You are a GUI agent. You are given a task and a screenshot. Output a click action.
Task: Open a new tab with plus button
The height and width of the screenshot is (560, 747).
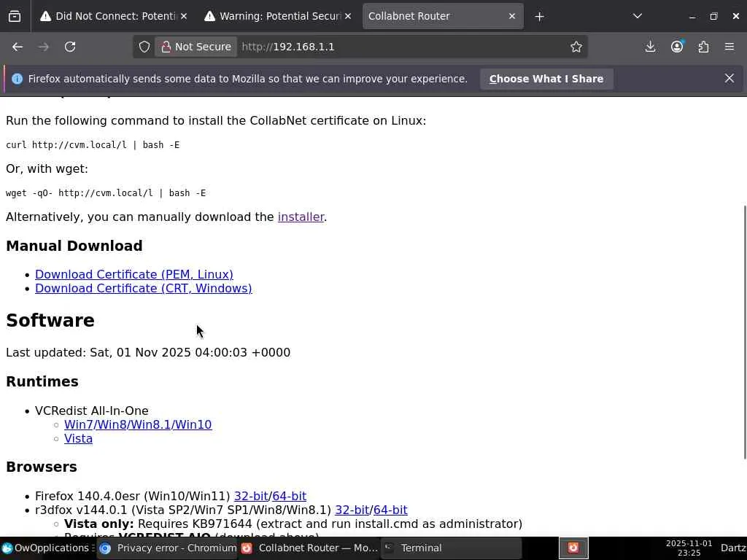[539, 17]
